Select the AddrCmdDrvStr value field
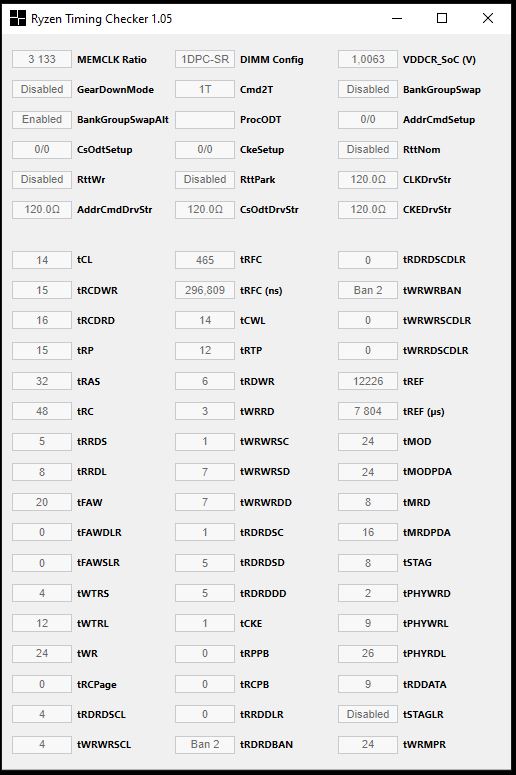 [x=42, y=210]
